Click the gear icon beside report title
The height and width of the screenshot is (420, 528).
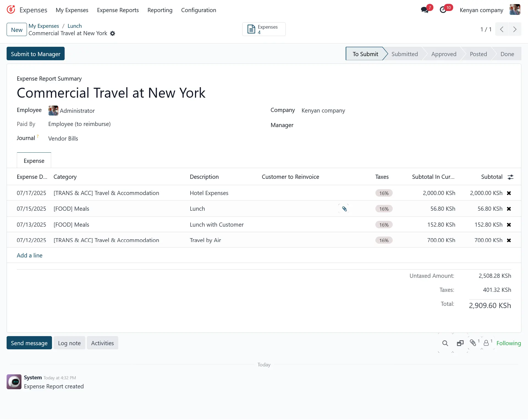click(x=112, y=34)
